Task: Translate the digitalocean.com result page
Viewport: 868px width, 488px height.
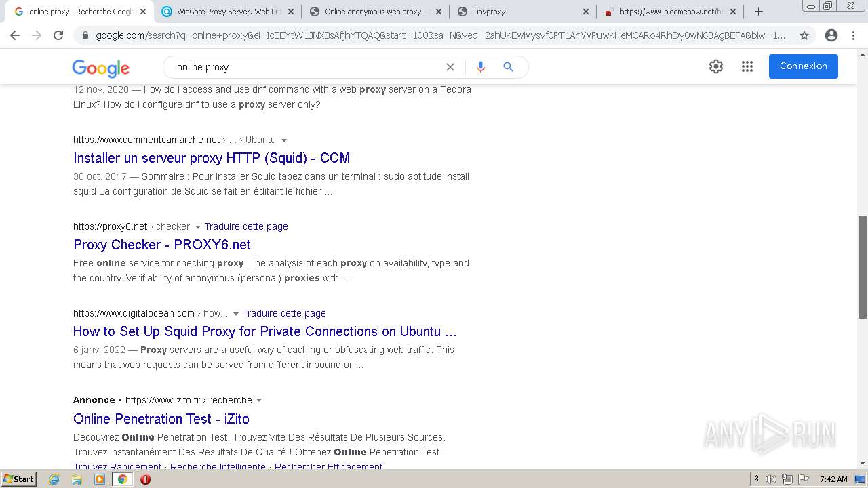Action: click(284, 313)
